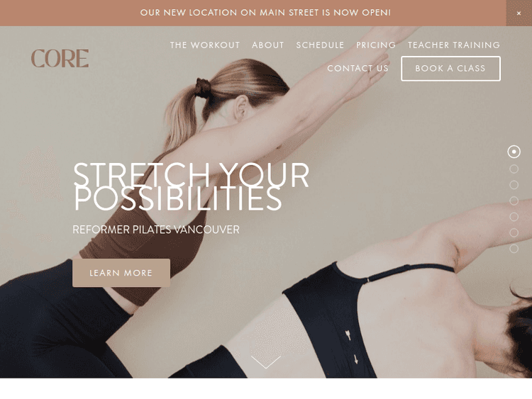Click the scroll-down chevron arrow
This screenshot has height=399, width=532.
266,361
